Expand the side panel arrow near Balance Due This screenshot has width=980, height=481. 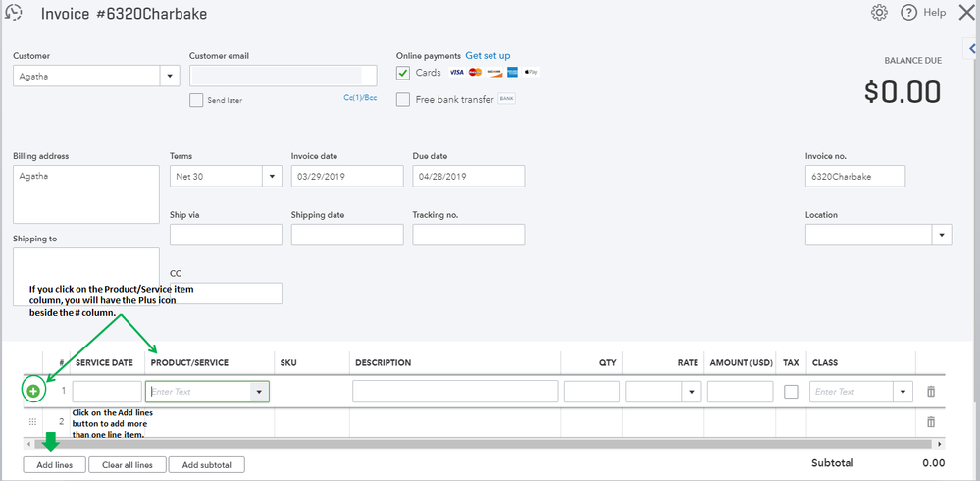[972, 48]
